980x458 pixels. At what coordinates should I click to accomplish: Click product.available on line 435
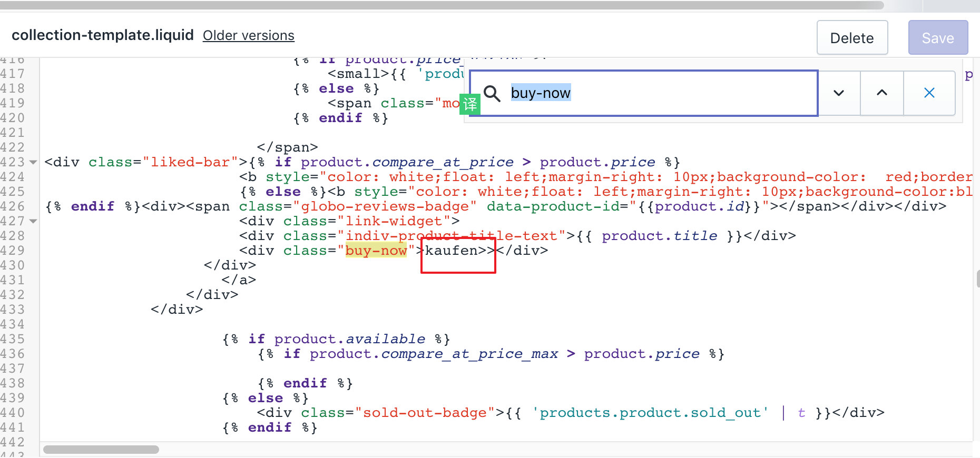point(350,339)
